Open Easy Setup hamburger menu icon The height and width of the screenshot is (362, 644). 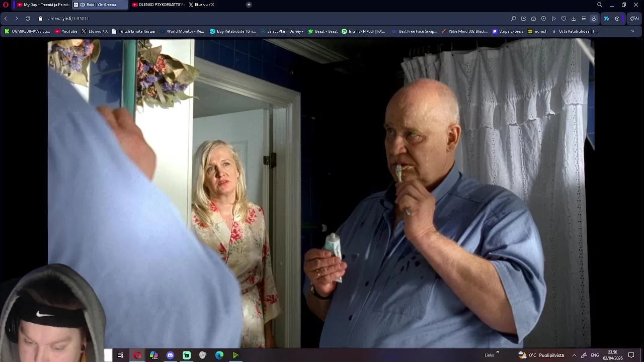(x=584, y=19)
